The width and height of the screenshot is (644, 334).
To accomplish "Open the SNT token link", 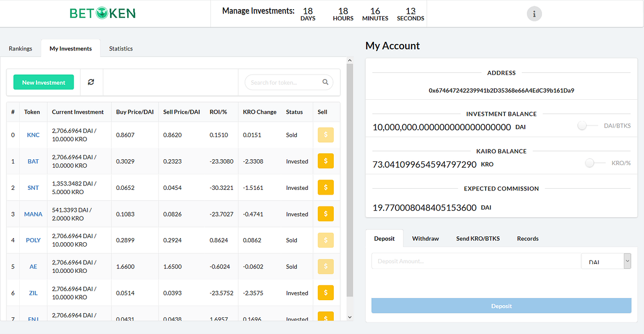I will 33,188.
